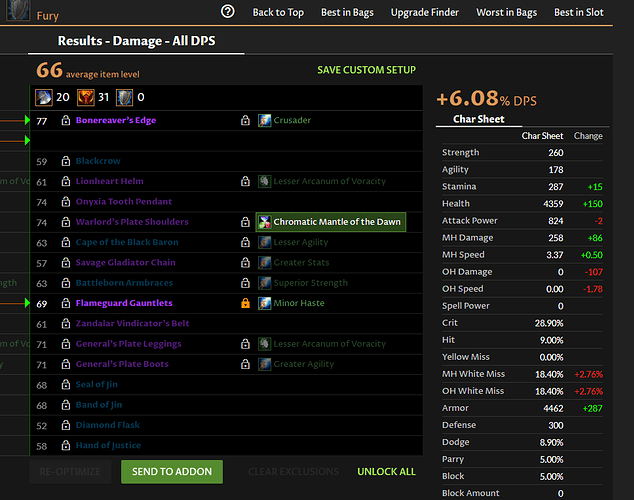Select the Fury talent tree icon

tap(86, 97)
